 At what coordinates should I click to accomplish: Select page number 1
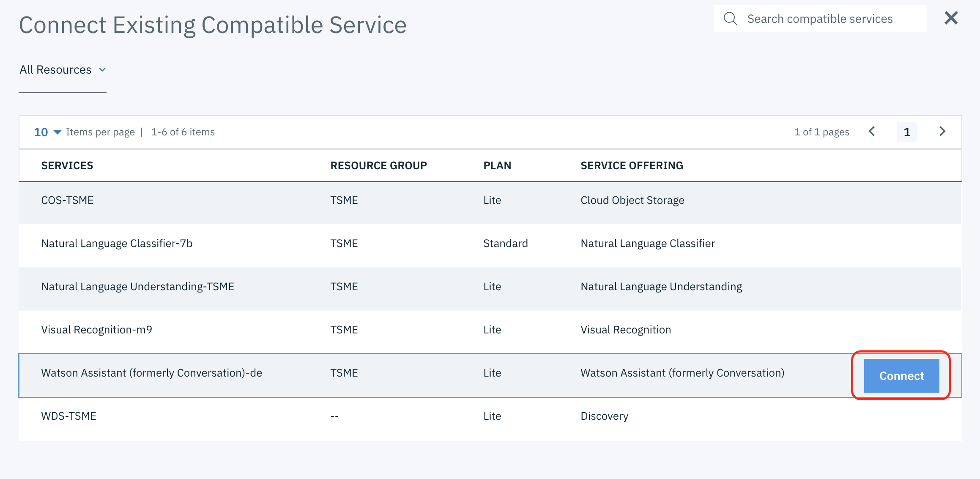click(906, 132)
